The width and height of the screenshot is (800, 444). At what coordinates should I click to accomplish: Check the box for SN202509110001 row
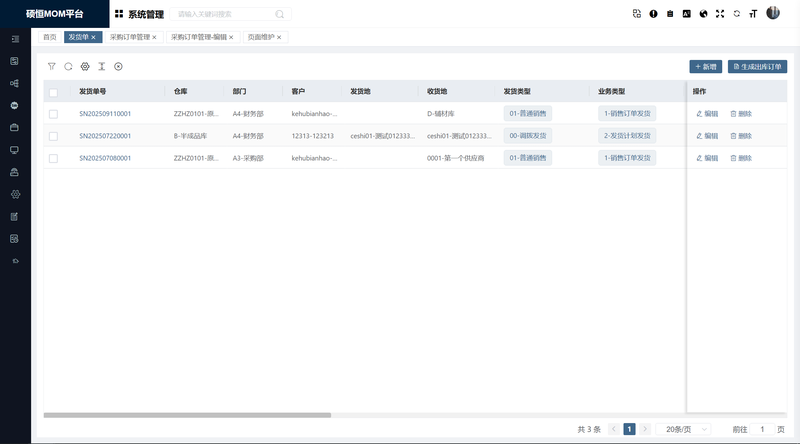tap(53, 114)
